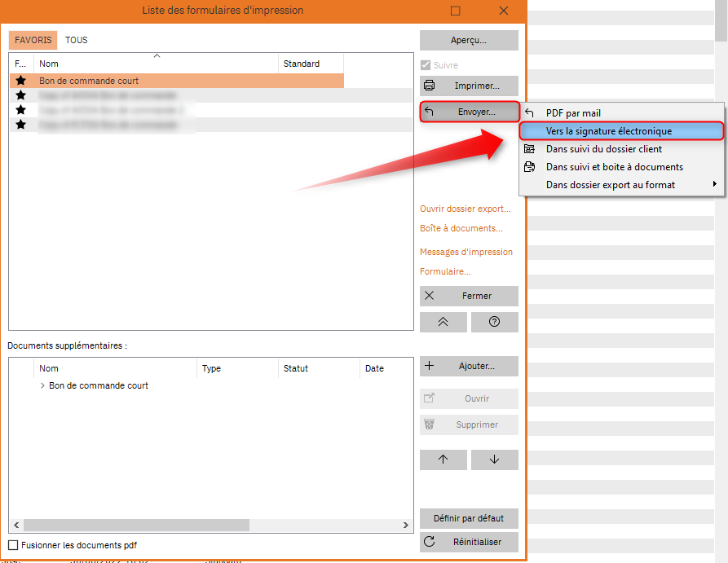Click the plus icon on Ajouter button
The height and width of the screenshot is (563, 728).
pyautogui.click(x=430, y=366)
